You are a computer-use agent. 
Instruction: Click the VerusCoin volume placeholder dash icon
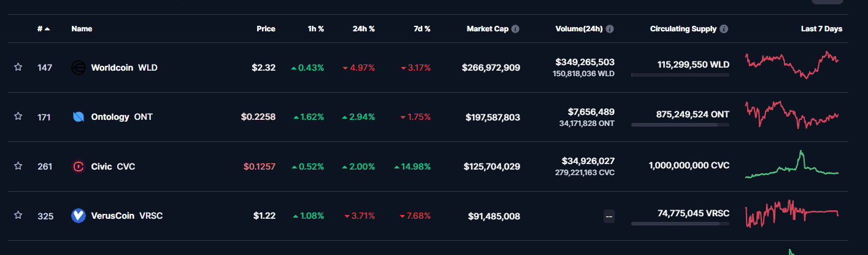click(609, 216)
